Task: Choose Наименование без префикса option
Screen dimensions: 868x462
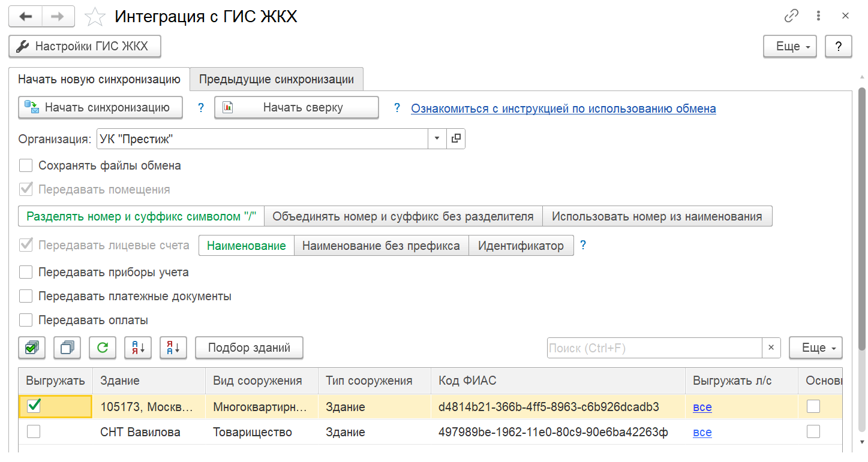Action: pyautogui.click(x=381, y=246)
